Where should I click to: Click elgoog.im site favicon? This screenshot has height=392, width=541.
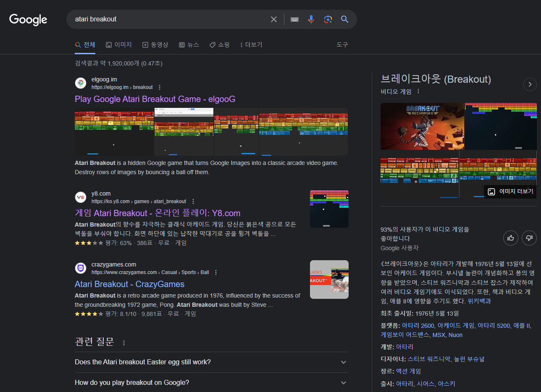81,83
